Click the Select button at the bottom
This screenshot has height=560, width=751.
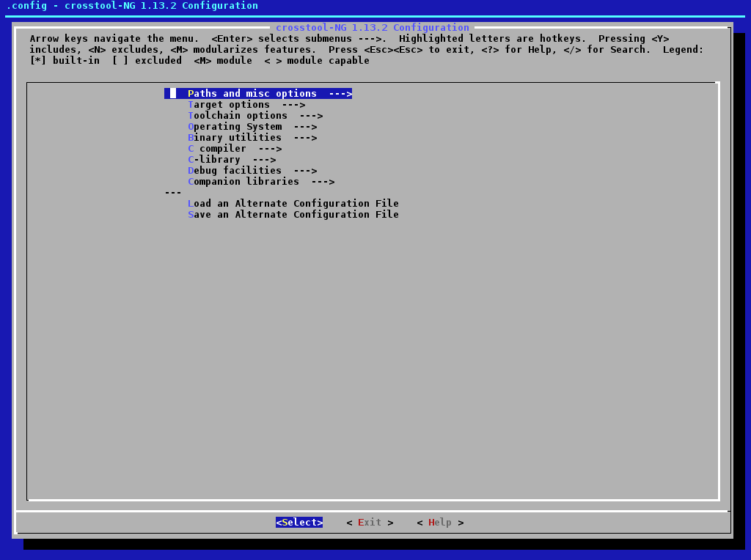pos(299,522)
